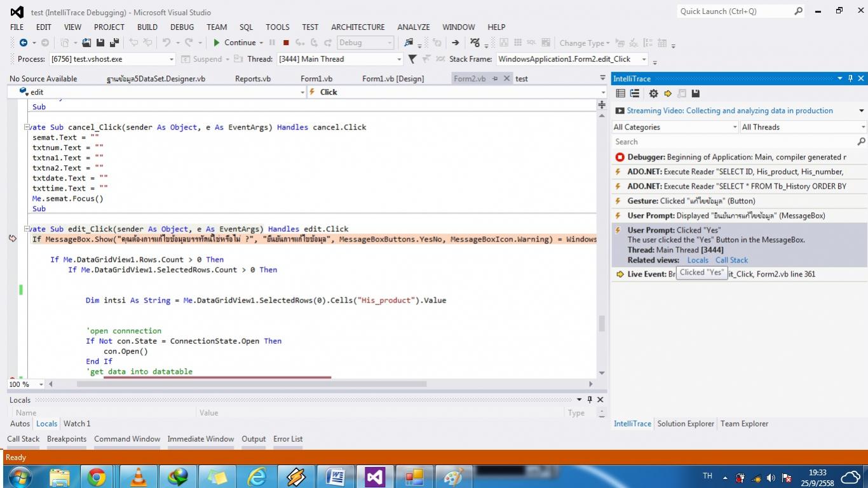Click the IntelliTrace save recording icon
The width and height of the screenshot is (868, 488).
coord(696,93)
